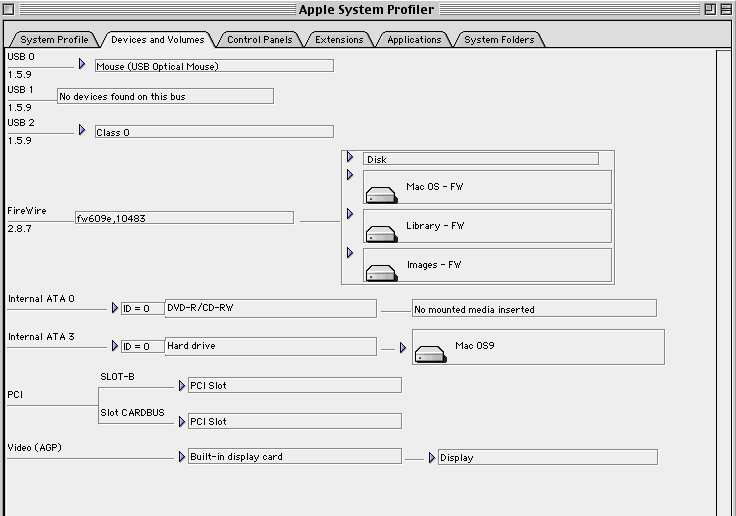
Task: Select the Mouse (USB Optical Mouse) text
Action: pyautogui.click(x=157, y=67)
